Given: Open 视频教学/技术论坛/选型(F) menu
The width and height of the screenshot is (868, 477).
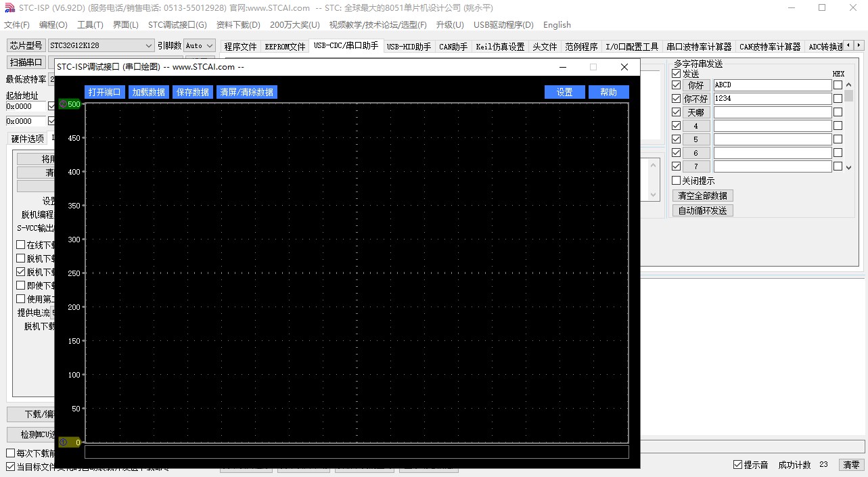Looking at the screenshot, I should coord(378,25).
